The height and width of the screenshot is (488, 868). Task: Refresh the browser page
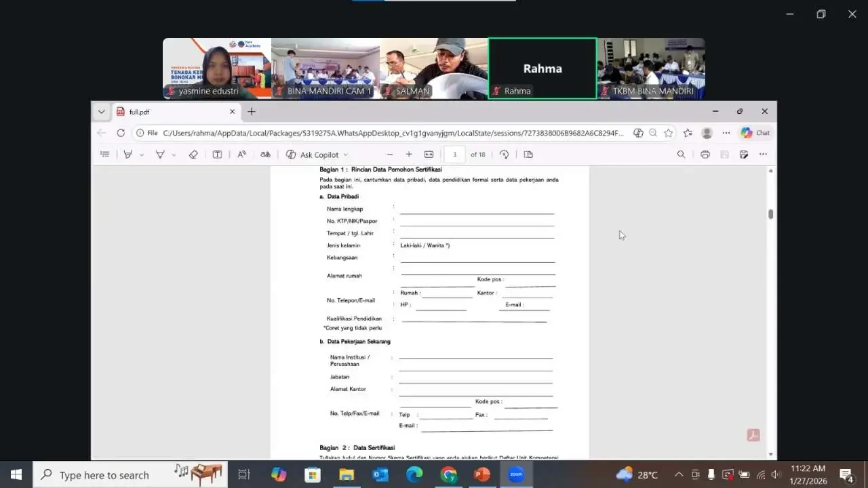pos(121,133)
